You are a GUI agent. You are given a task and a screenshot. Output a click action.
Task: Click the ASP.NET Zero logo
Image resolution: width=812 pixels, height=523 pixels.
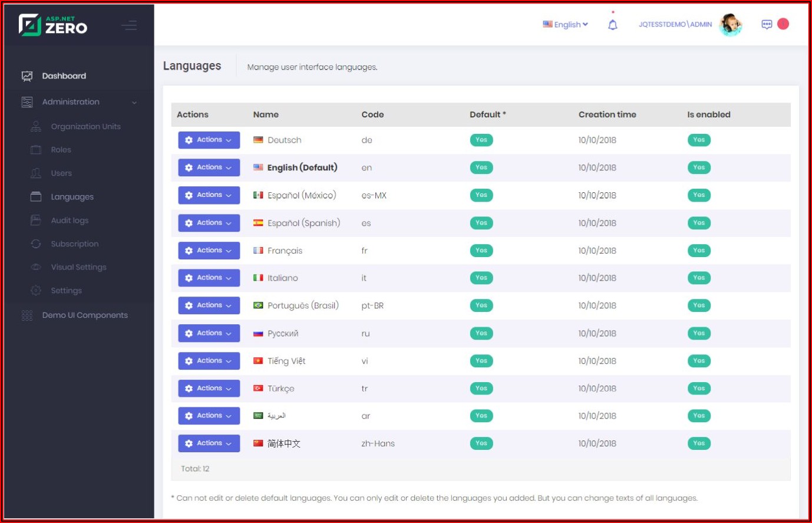pyautogui.click(x=53, y=25)
